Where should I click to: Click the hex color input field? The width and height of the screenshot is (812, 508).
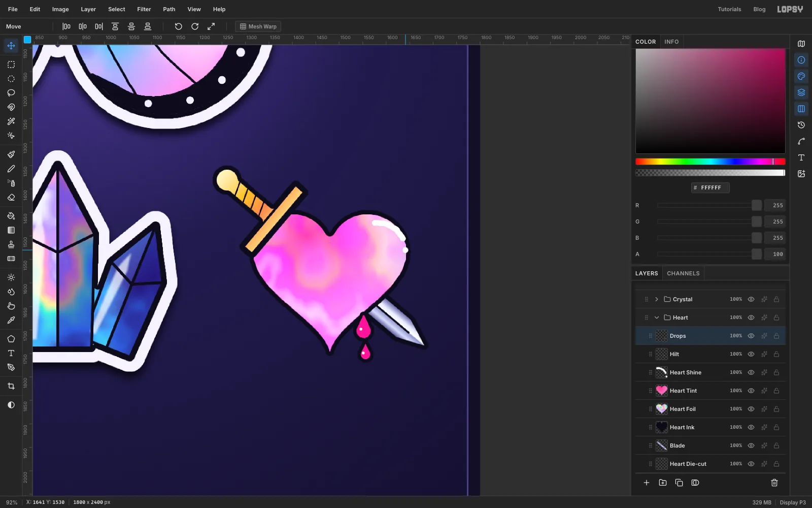pos(710,187)
